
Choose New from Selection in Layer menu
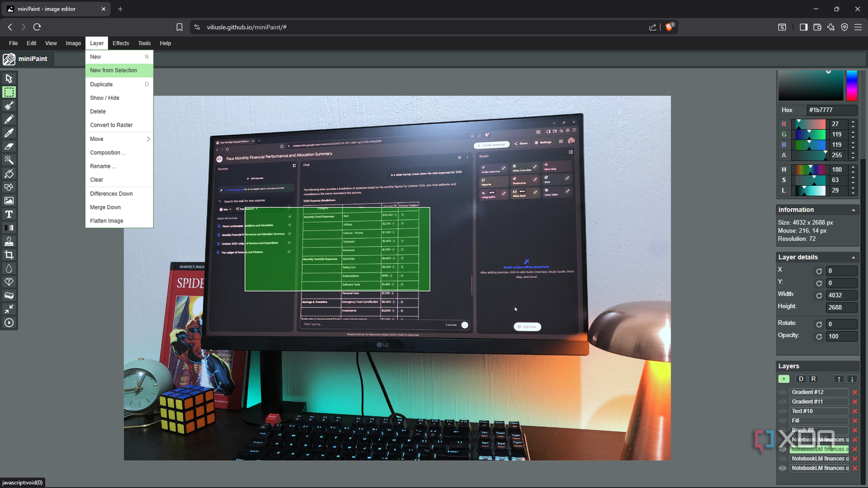coord(119,70)
